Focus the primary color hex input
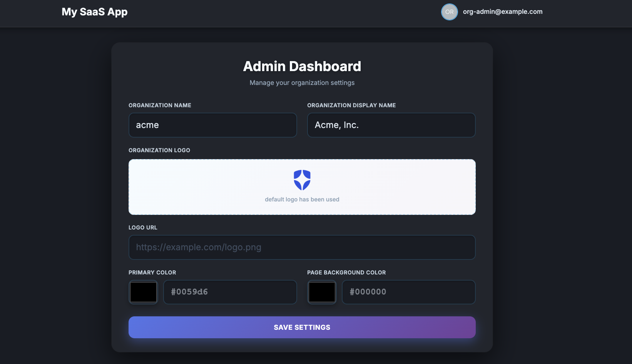 [230, 292]
